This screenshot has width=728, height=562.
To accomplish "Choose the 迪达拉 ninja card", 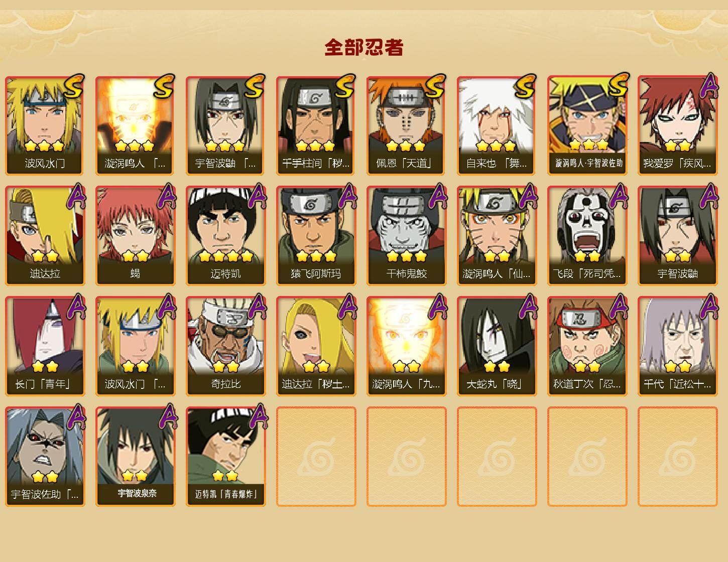I will coord(45,236).
